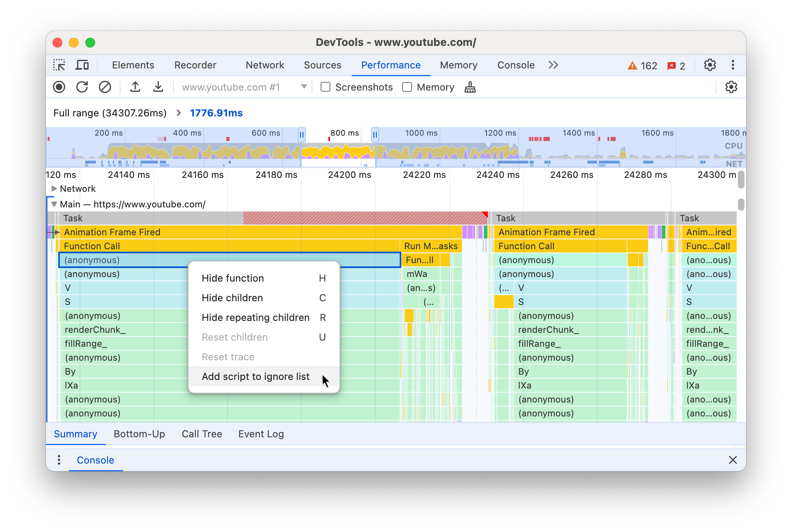This screenshot has width=792, height=532.
Task: Switch to the Call Tree tab
Action: pyautogui.click(x=202, y=434)
